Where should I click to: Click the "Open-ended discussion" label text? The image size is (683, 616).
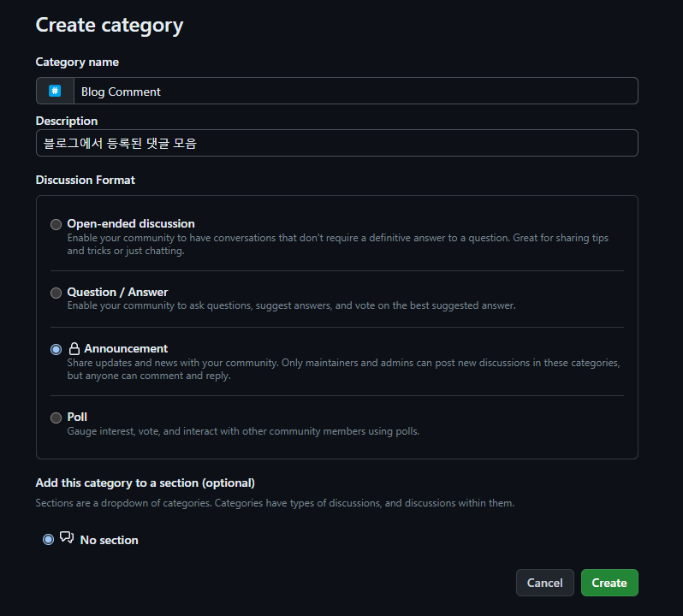[x=131, y=223]
